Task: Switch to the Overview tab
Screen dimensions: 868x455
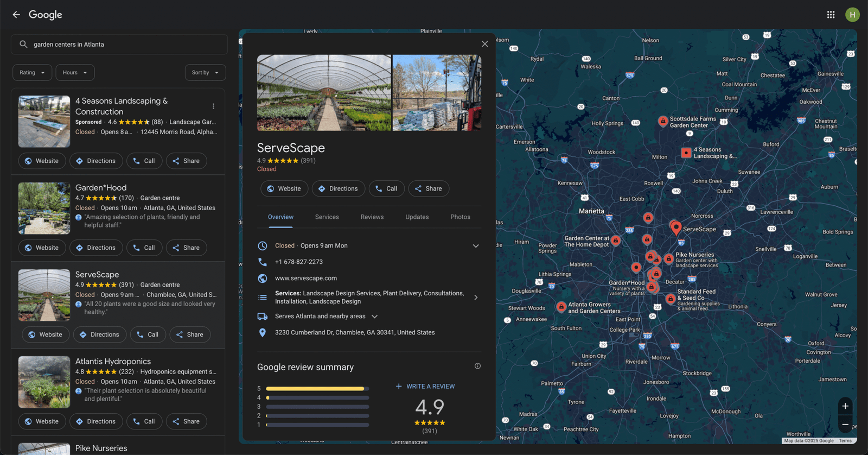Action: click(280, 217)
